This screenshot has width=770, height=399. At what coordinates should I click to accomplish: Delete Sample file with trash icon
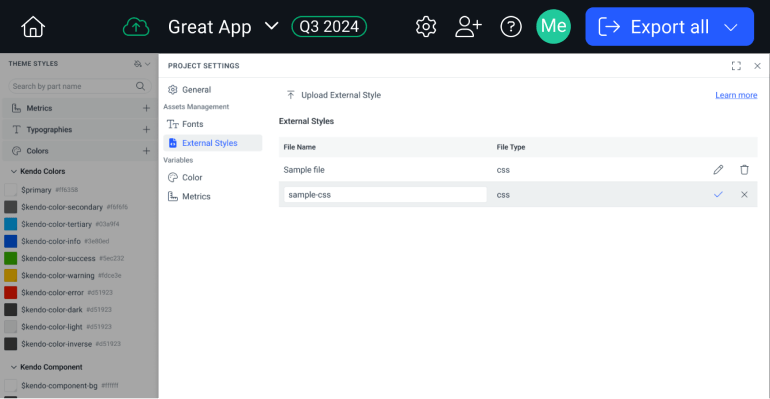(744, 170)
